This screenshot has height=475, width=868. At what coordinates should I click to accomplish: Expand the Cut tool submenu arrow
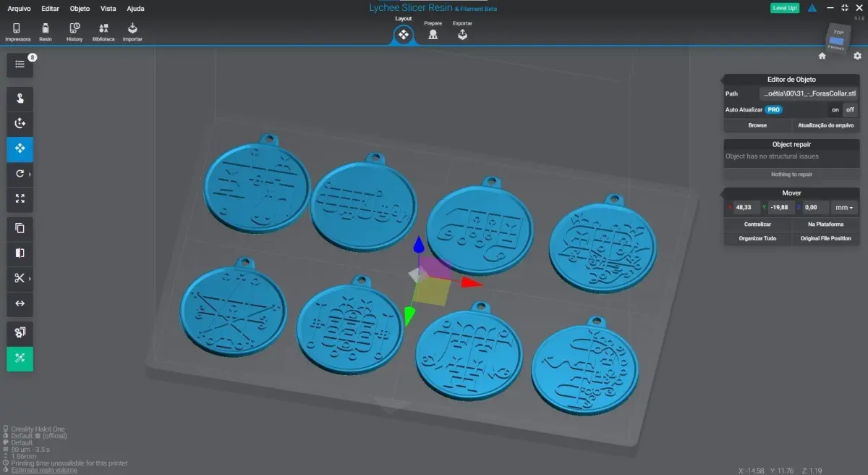tap(30, 279)
